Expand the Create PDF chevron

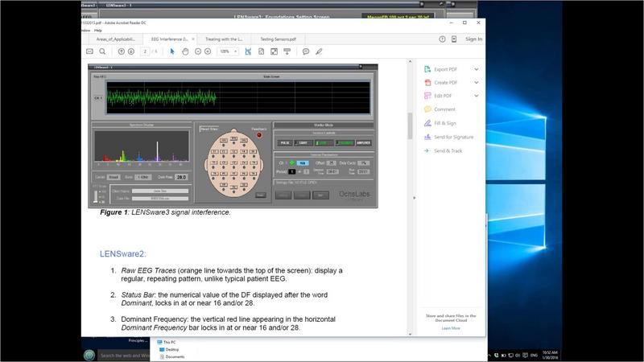click(477, 83)
